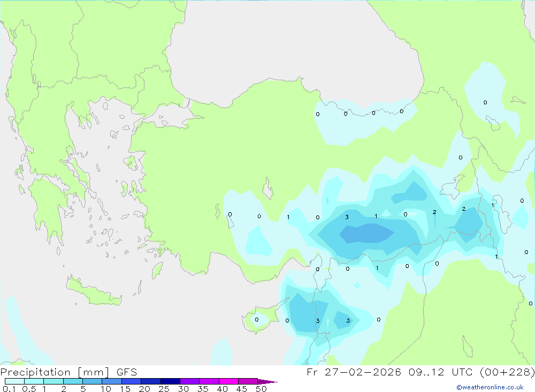Image resolution: width=535 pixels, height=392 pixels.
Task: Click the '20' legend scale label
Action: coord(144,389)
